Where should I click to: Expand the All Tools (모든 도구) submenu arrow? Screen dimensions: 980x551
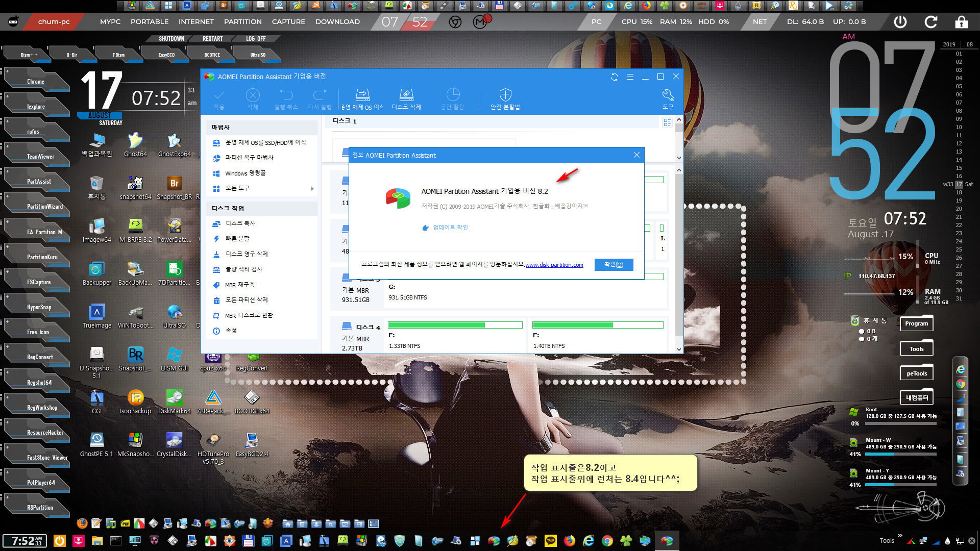click(312, 188)
